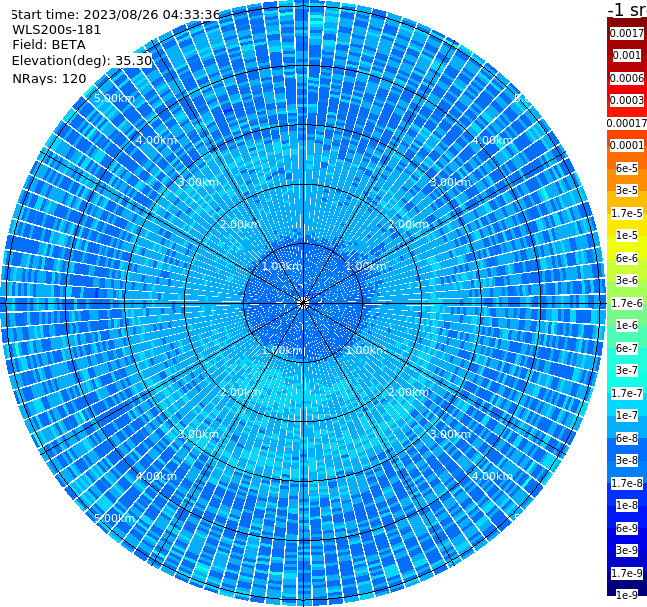
Task: Click the lower-left 5.00km range ring label
Action: (x=114, y=518)
